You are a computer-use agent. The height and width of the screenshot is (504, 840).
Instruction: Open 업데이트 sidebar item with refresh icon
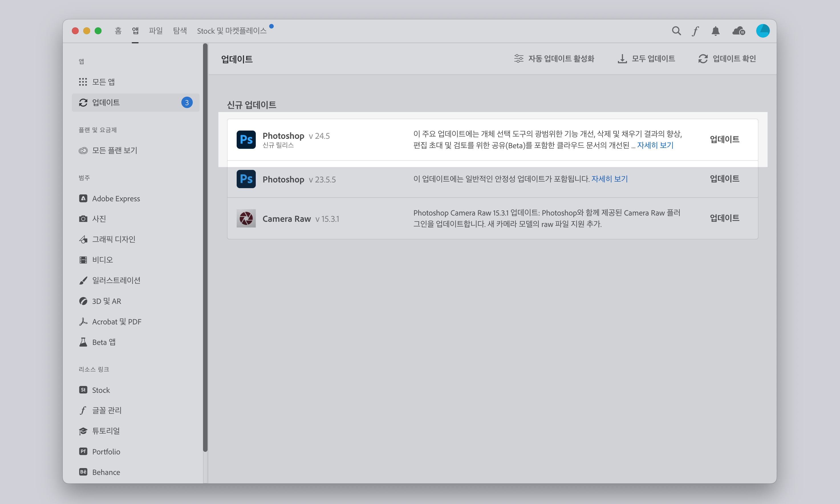(135, 103)
